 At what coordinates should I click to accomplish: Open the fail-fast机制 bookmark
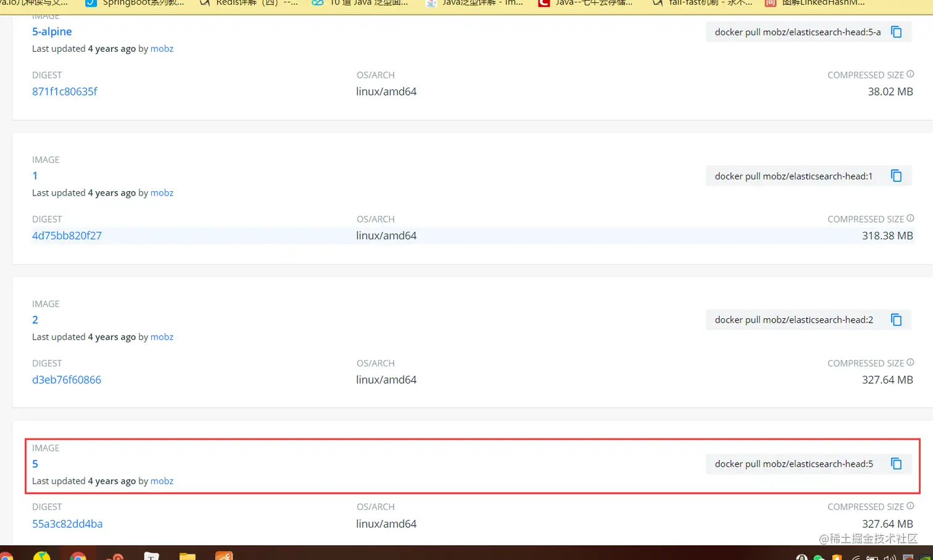click(702, 3)
